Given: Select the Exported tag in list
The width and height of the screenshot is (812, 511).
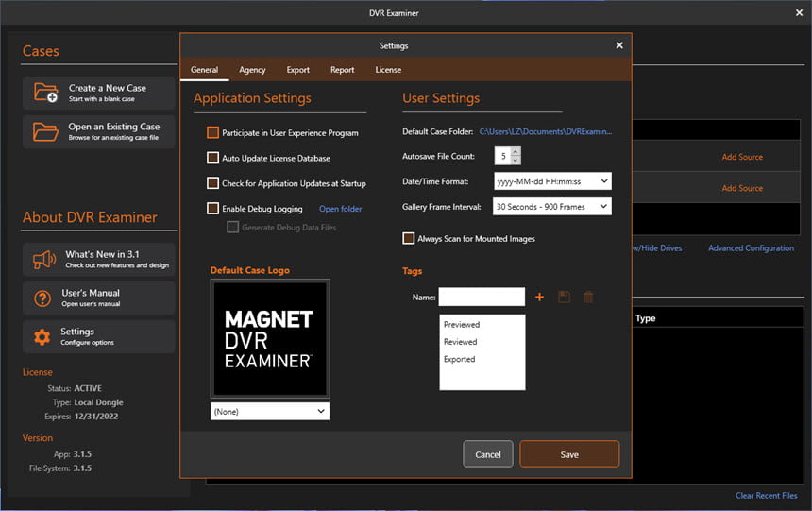Looking at the screenshot, I should (x=459, y=359).
